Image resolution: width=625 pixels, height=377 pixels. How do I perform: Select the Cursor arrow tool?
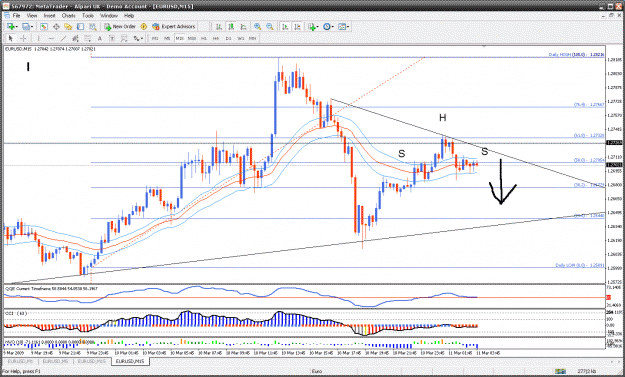point(10,38)
